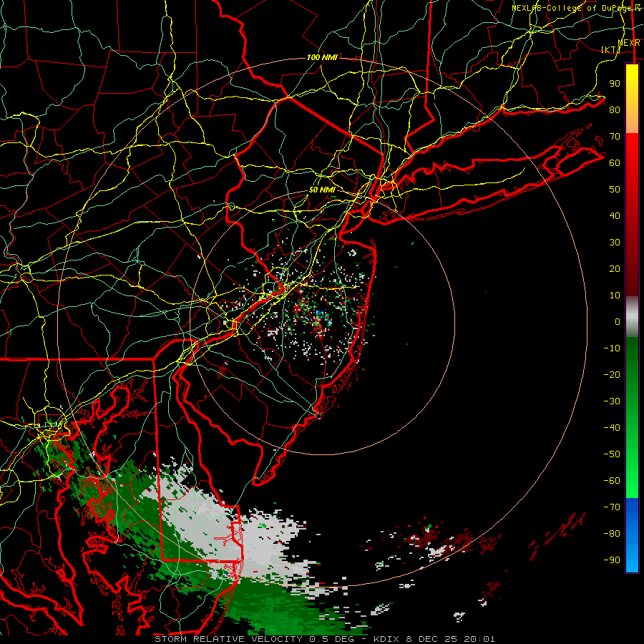
Task: Click the -40 value on the velocity scale
Action: coord(612,428)
